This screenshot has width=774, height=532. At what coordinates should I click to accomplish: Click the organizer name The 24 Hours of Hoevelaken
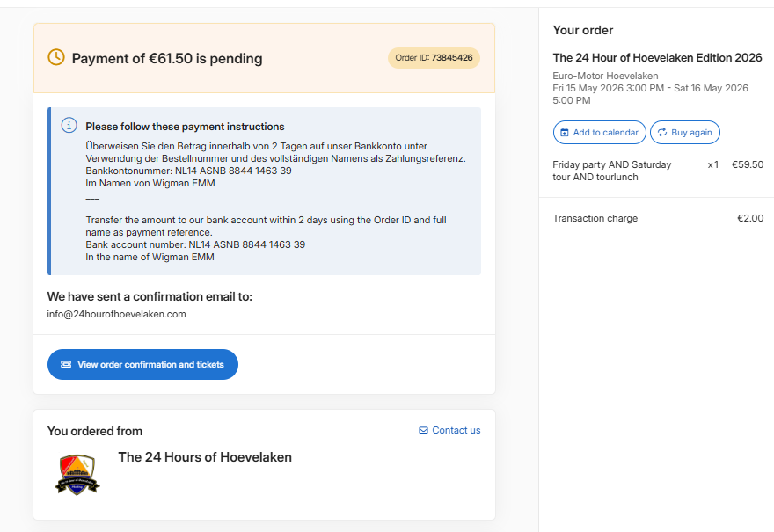coord(205,457)
